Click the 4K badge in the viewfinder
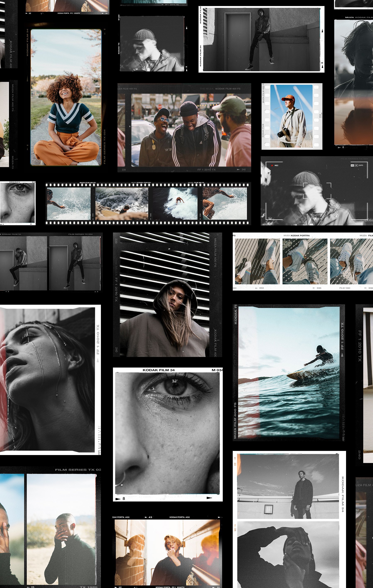The width and height of the screenshot is (373, 588). [x=356, y=165]
